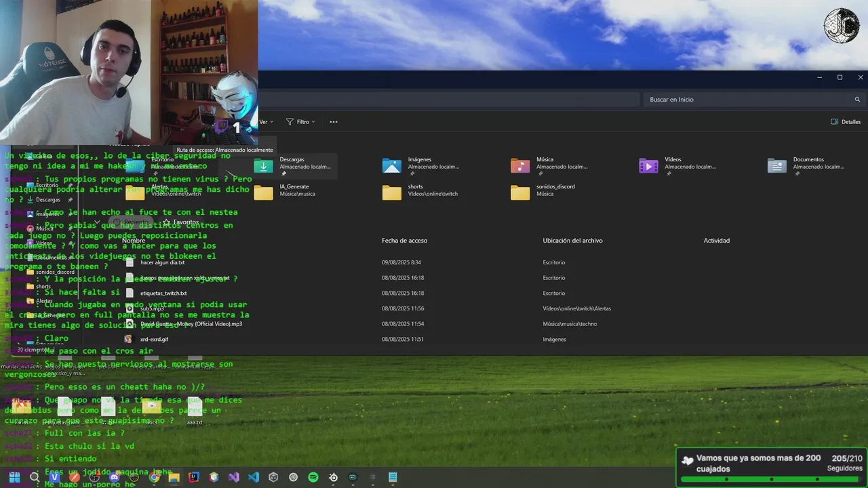
Task: Select David Guetta Money mp3 file
Action: click(191, 324)
